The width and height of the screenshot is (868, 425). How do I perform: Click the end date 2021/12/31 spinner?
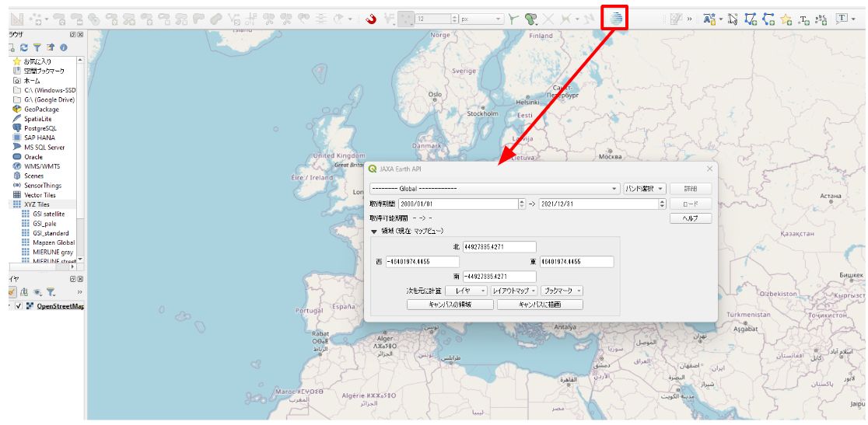662,204
